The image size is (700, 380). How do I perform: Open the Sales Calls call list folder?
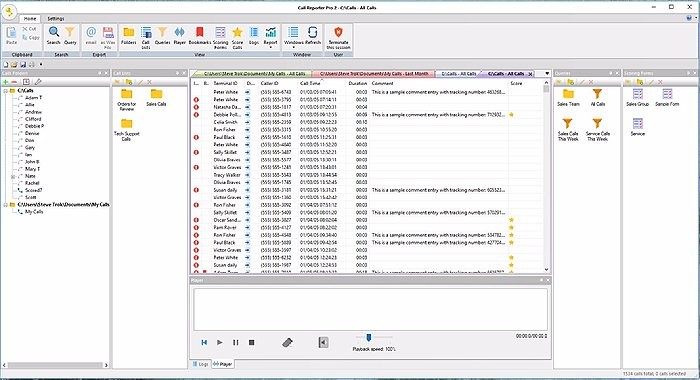pos(156,97)
